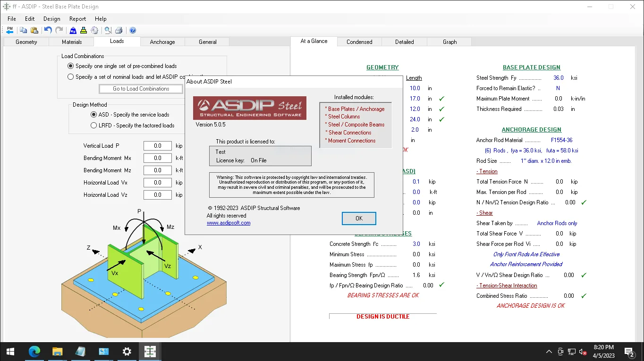Choose LRFD factored loads design method
The image size is (644, 361).
pyautogui.click(x=133, y=126)
